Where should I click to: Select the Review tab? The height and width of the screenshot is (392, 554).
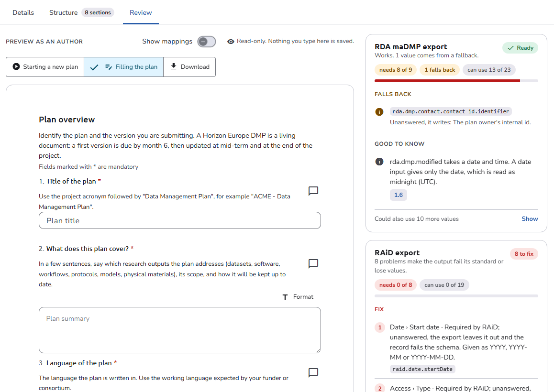pyautogui.click(x=141, y=12)
